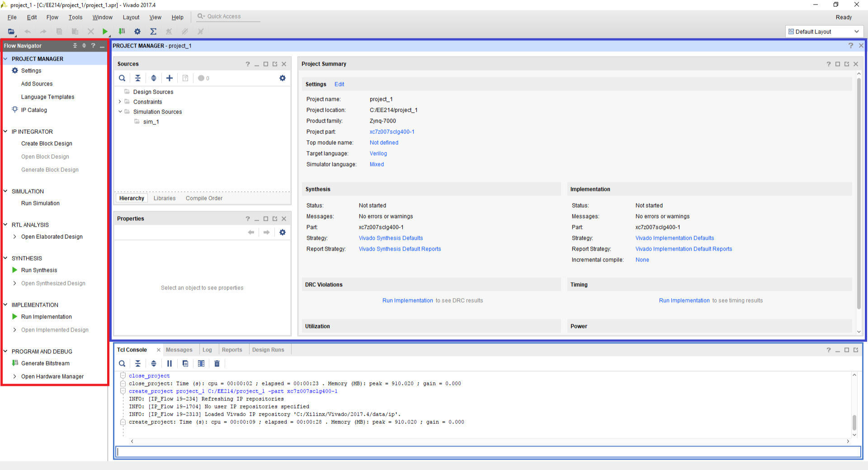Open the Sigma reports toolbar icon
Viewport: 868px width, 470px height.
pos(153,32)
